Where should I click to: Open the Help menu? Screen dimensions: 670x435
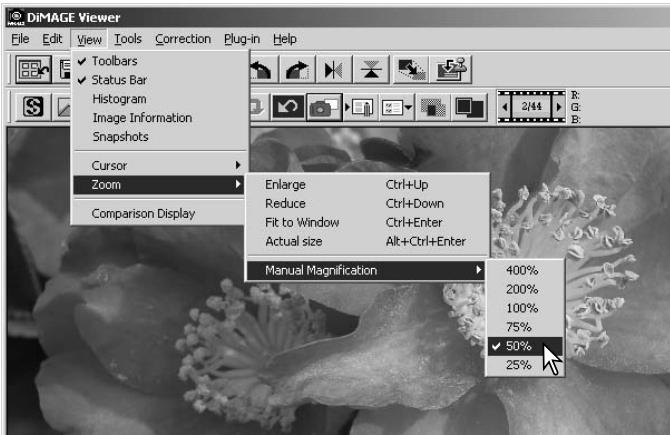(285, 39)
